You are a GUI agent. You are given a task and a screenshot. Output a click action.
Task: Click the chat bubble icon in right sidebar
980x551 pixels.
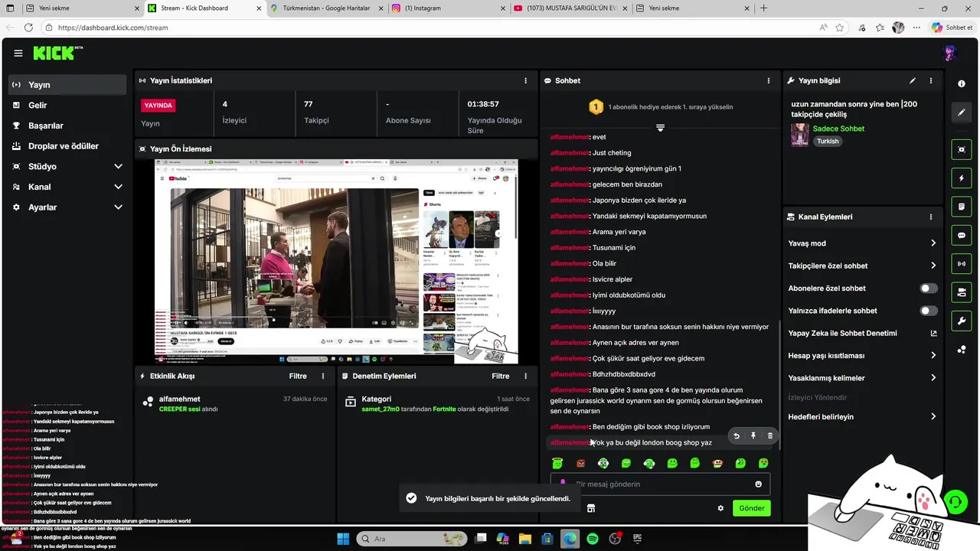[x=962, y=236]
